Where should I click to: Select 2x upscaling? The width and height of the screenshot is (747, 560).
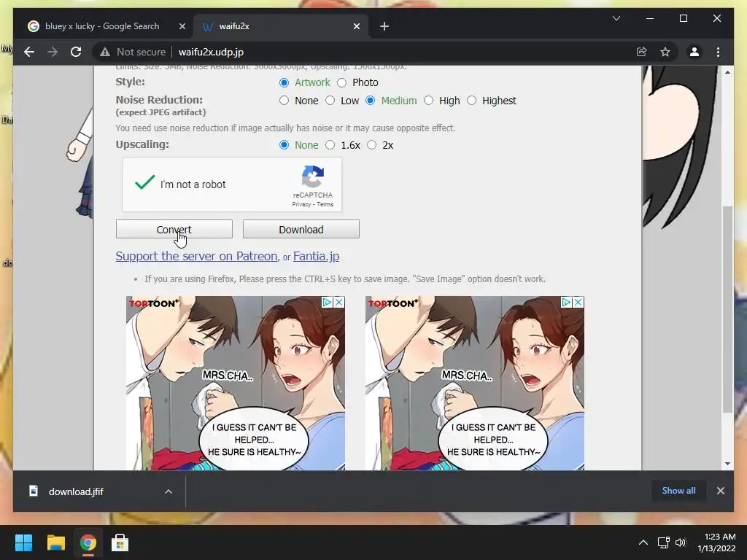371,145
